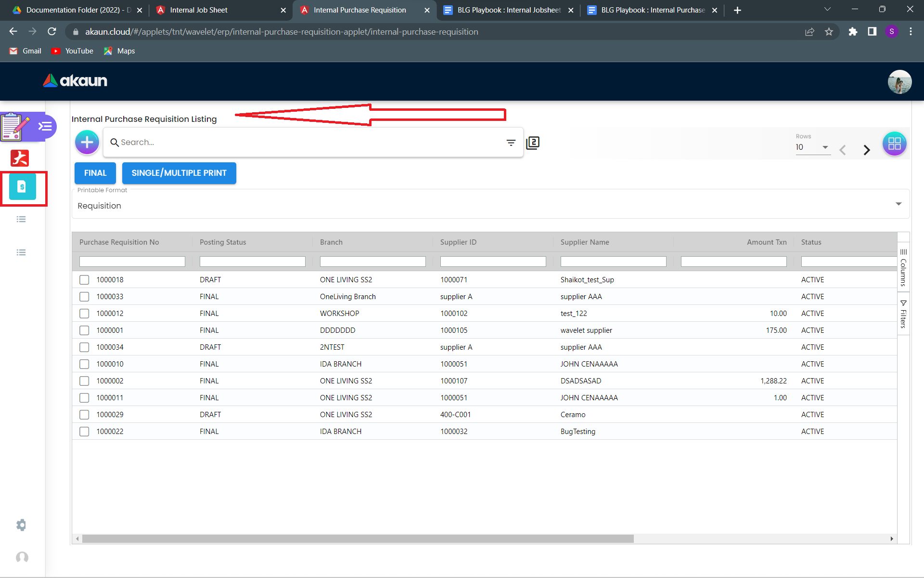
Task: Open the grid apps launcher icon
Action: click(x=894, y=144)
